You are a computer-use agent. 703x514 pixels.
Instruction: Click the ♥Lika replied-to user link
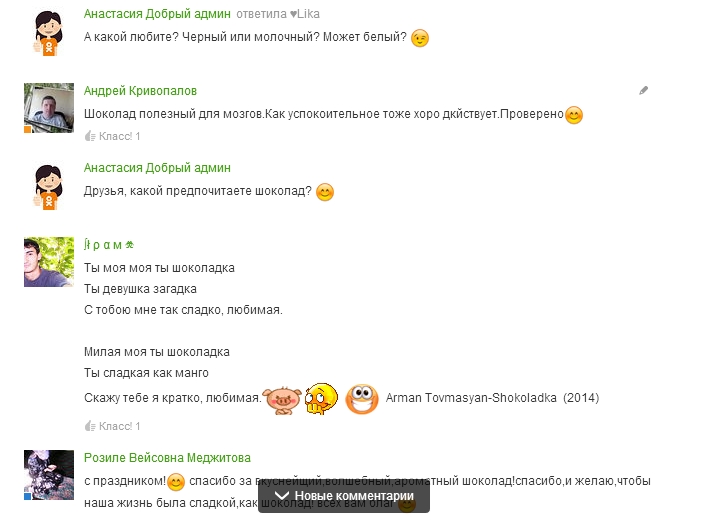305,14
